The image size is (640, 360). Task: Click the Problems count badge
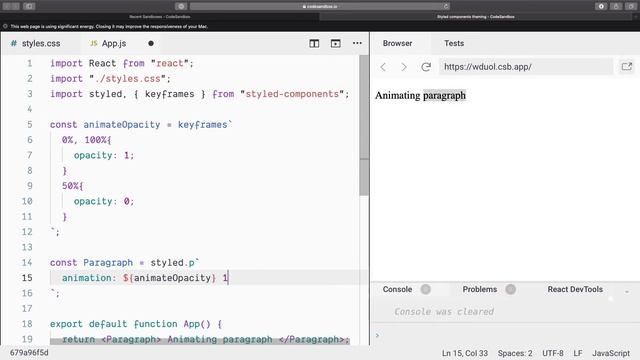tap(510, 289)
